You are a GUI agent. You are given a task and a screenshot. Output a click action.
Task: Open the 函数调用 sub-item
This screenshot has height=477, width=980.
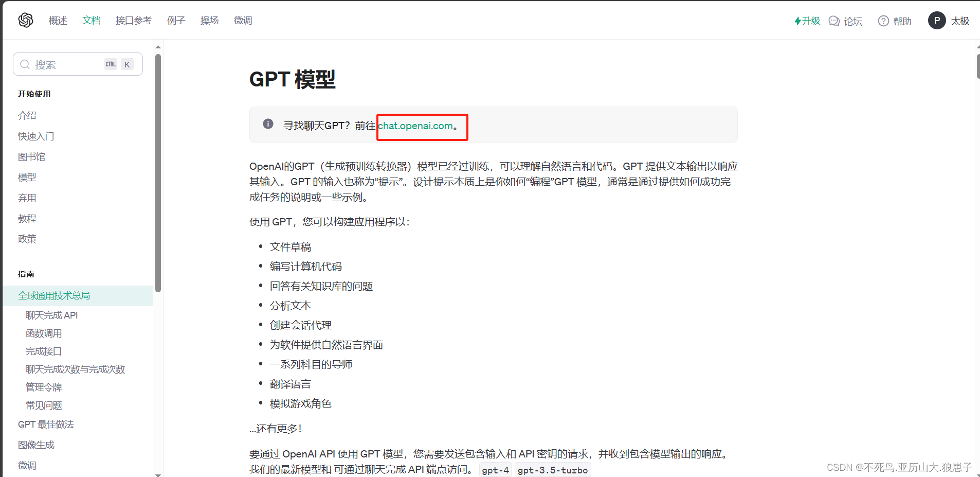click(44, 333)
